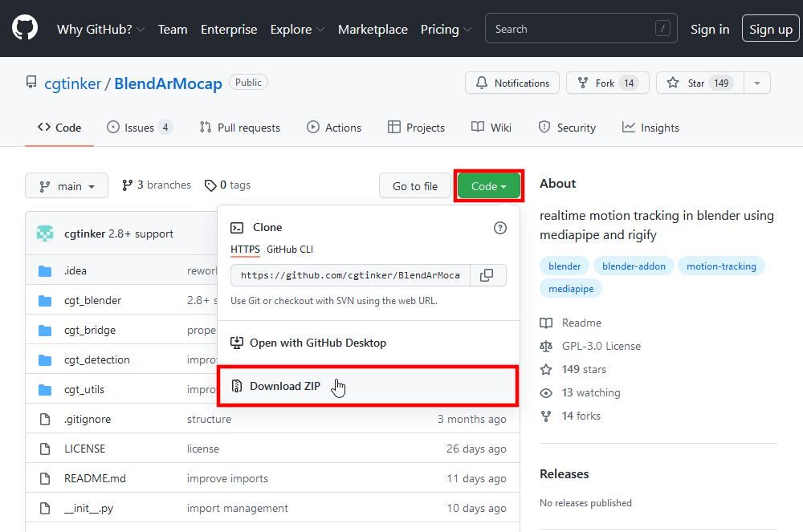
Task: Click the blender-addon topic tag
Action: pos(634,266)
